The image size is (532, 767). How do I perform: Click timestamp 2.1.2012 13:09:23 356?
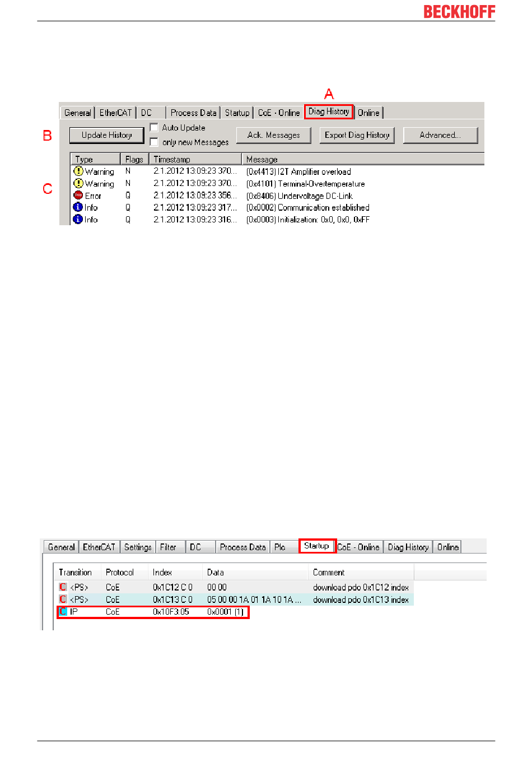[x=195, y=196]
